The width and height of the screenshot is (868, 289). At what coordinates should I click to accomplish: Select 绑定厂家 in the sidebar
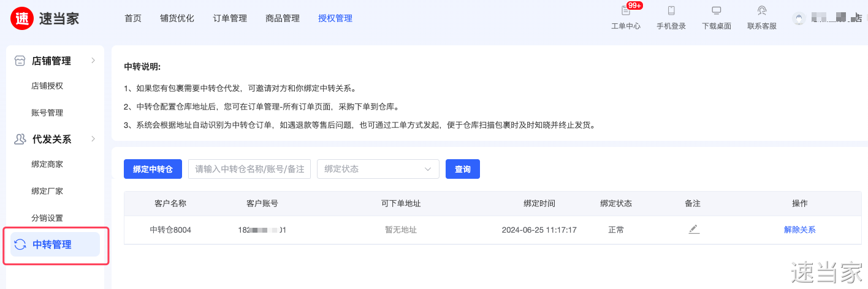point(47,191)
